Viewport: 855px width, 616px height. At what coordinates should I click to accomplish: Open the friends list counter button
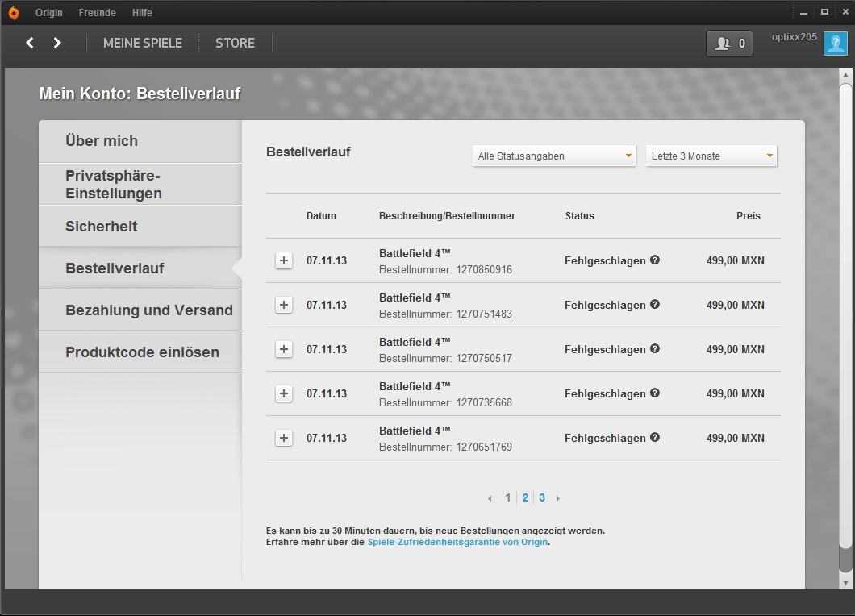pos(730,44)
